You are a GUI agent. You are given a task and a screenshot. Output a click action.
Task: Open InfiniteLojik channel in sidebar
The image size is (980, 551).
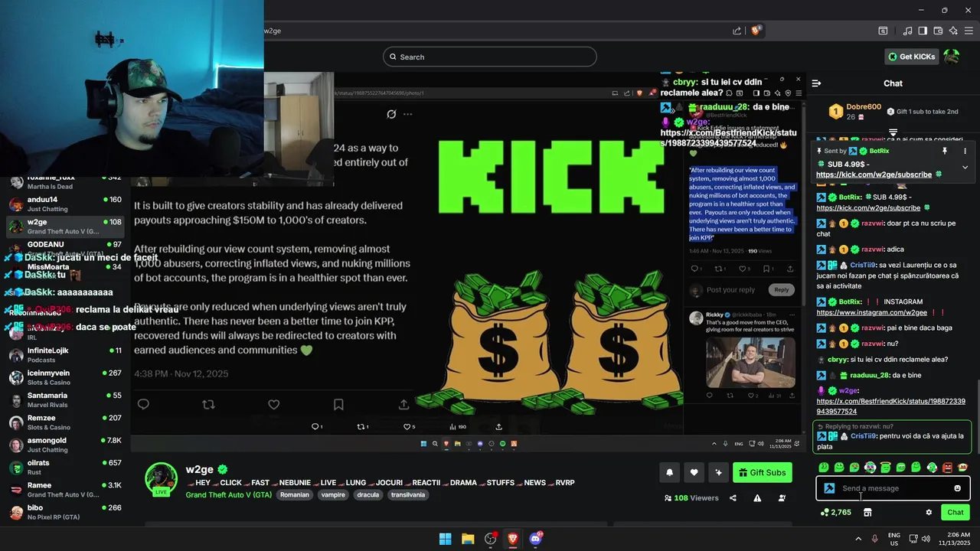click(66, 355)
